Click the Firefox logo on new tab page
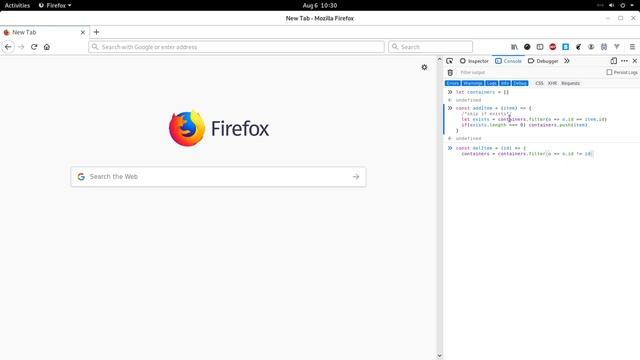Image resolution: width=640 pixels, height=360 pixels. coord(219,128)
